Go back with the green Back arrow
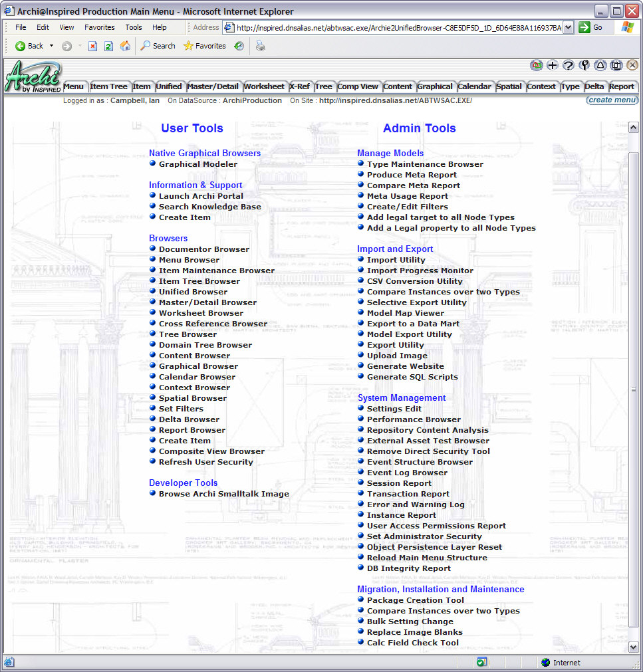 click(x=29, y=46)
